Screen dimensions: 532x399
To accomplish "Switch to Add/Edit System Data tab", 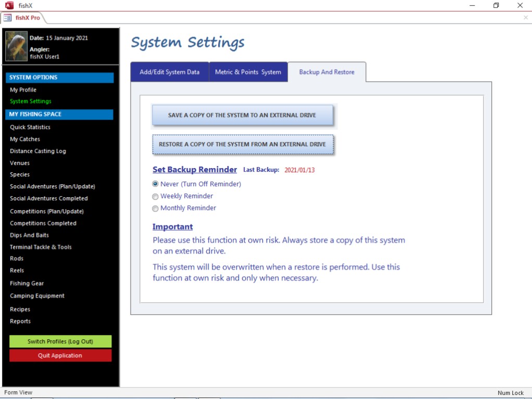I will tap(169, 72).
